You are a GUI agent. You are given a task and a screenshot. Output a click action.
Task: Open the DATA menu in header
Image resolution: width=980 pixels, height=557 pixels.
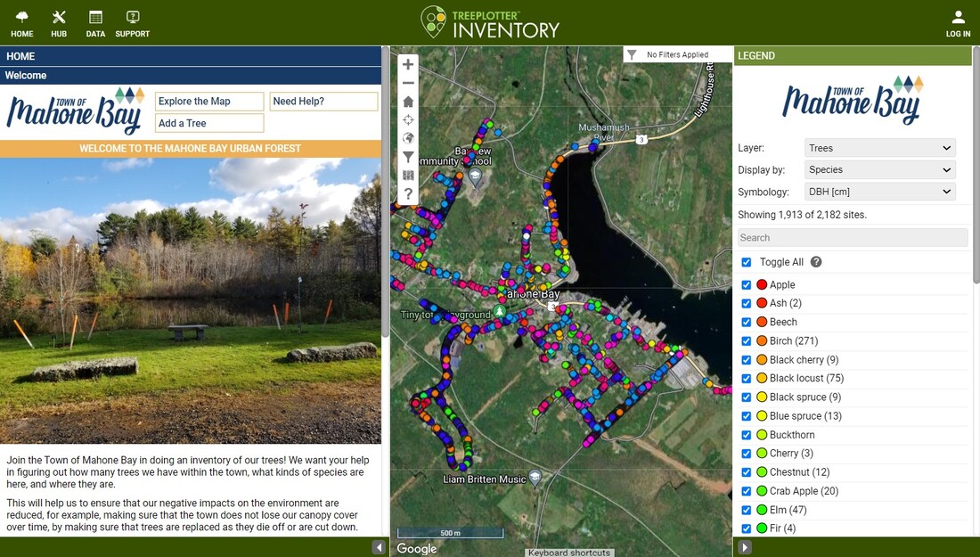coord(95,23)
